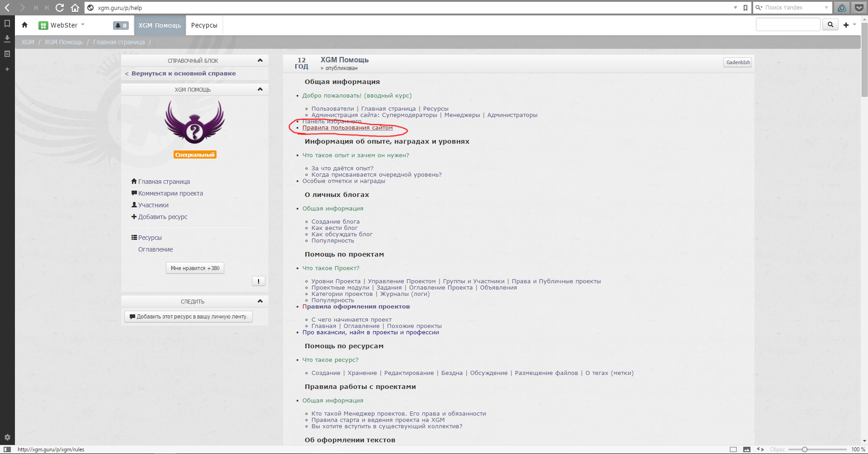This screenshot has height=454, width=868.
Task: Click the site search input box
Action: pos(788,24)
